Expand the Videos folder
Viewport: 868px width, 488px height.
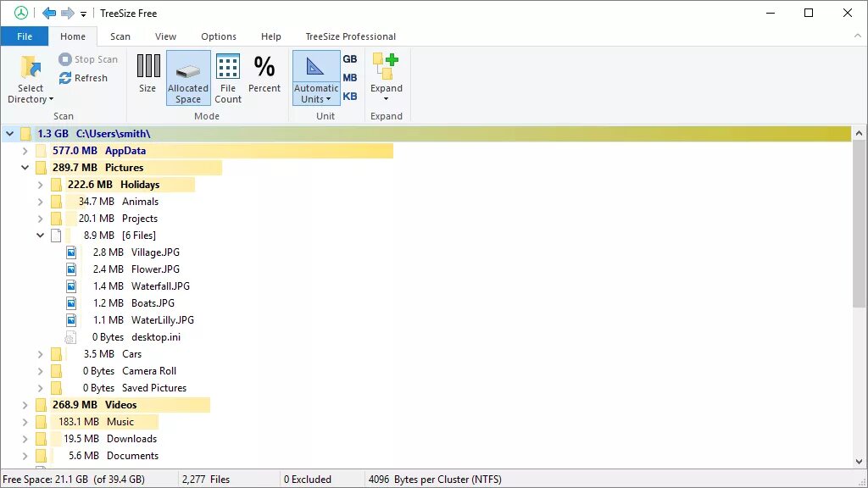25,405
